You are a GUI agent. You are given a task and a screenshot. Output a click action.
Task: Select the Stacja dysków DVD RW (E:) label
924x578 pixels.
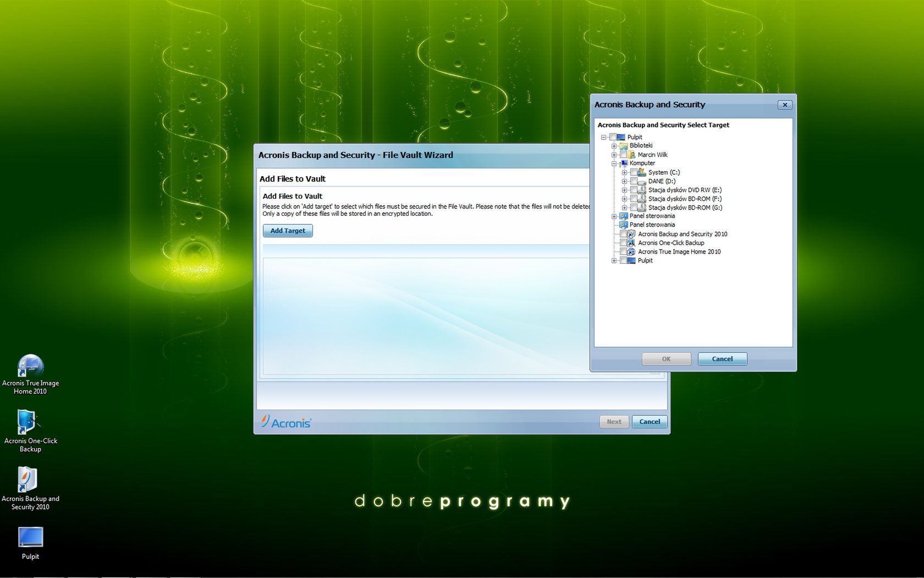[685, 190]
